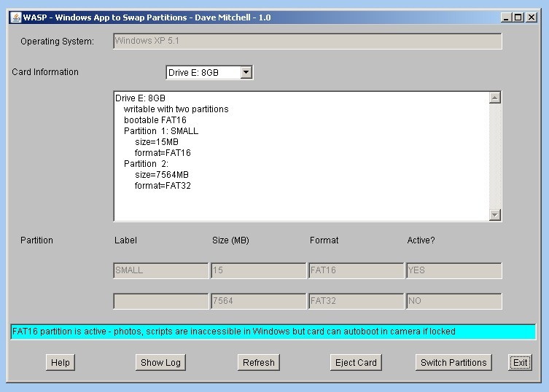Click the 'Active?' column header
The width and height of the screenshot is (549, 392).
tap(421, 240)
